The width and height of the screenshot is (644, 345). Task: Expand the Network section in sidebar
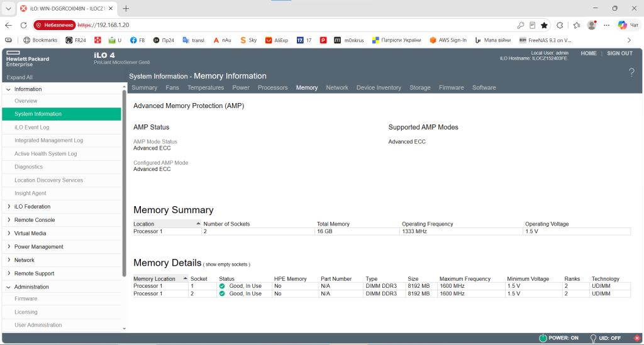(x=9, y=260)
